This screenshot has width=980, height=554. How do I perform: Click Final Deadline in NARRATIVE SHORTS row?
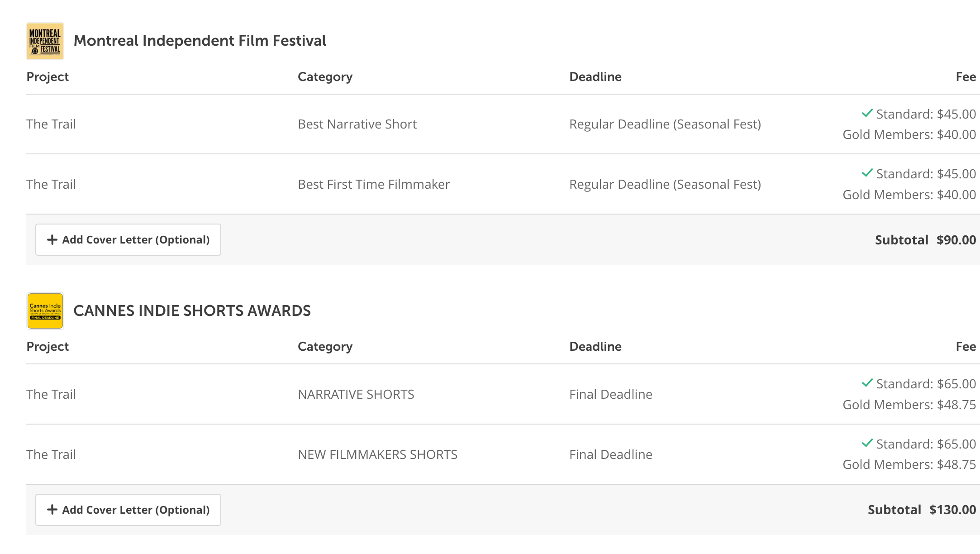610,395
